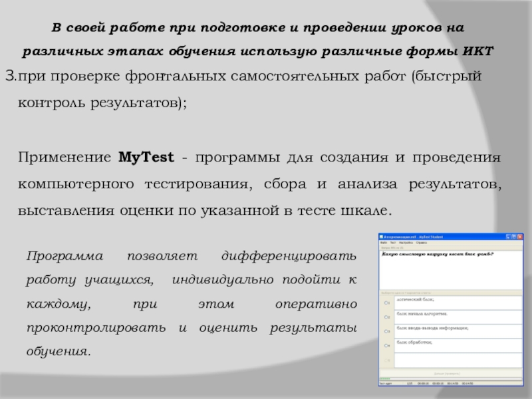Maximize the MyTest Student window
The width and height of the screenshot is (532, 399).
515,237
